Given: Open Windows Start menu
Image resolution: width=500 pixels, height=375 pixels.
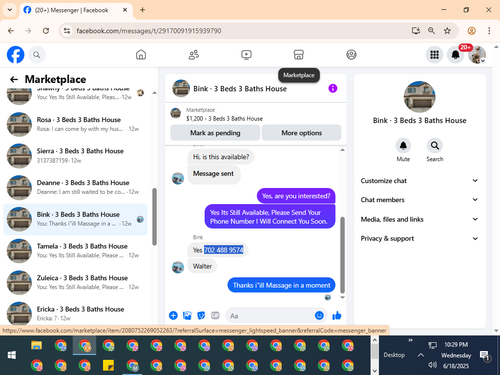Looking at the screenshot, I should tap(11, 355).
